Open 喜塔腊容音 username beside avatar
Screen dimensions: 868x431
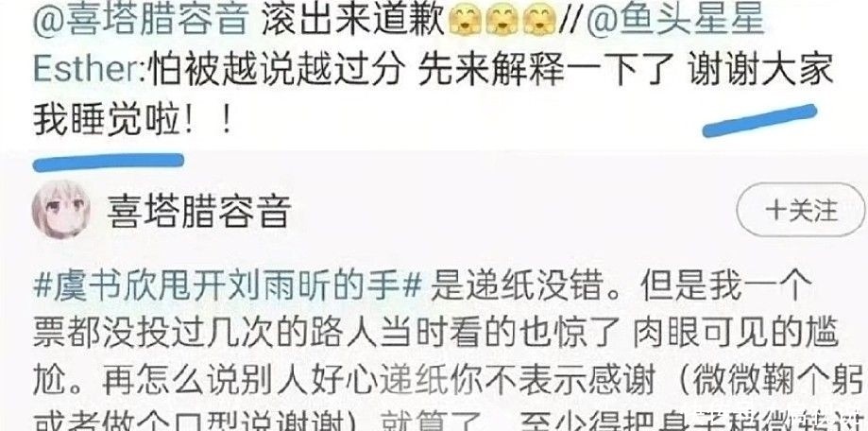[x=200, y=211]
